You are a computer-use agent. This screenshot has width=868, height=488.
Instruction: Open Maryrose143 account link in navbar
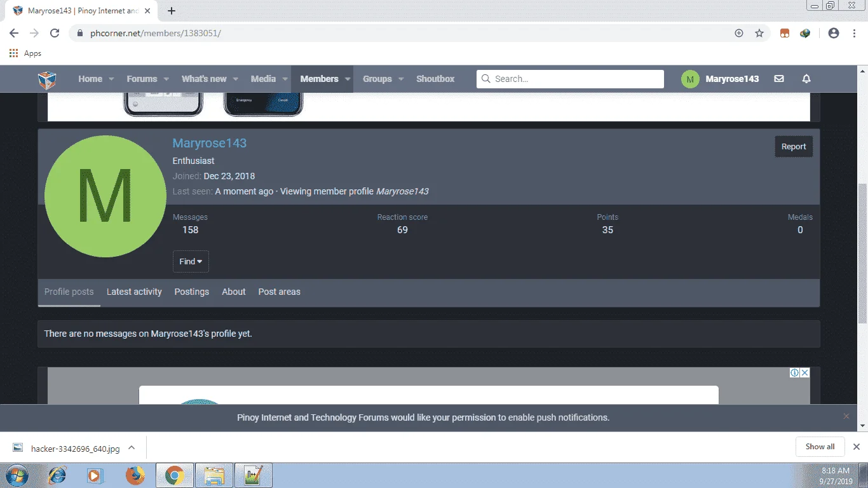pyautogui.click(x=732, y=79)
